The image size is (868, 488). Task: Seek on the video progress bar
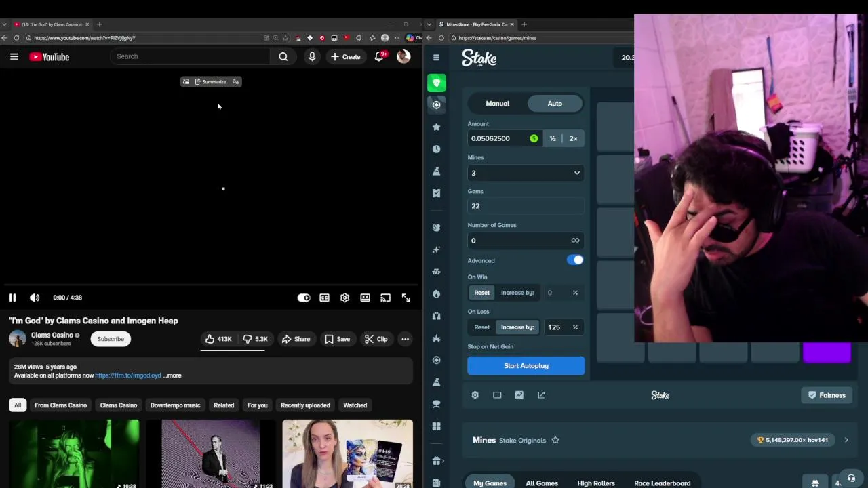coord(211,285)
